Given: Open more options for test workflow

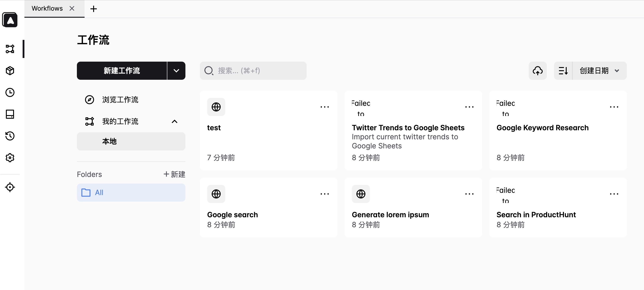Looking at the screenshot, I should (x=324, y=107).
